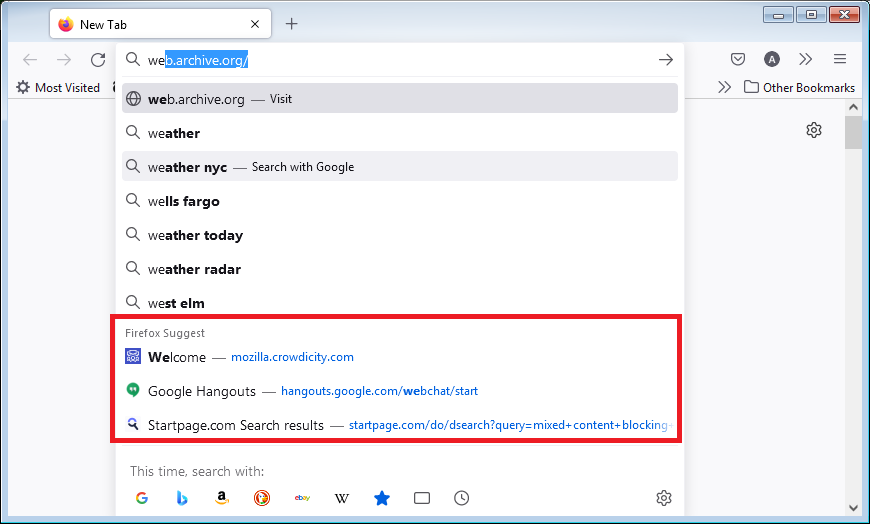Screen dimensions: 870x524
Task: Click the Back navigation arrow
Action: coord(30,59)
